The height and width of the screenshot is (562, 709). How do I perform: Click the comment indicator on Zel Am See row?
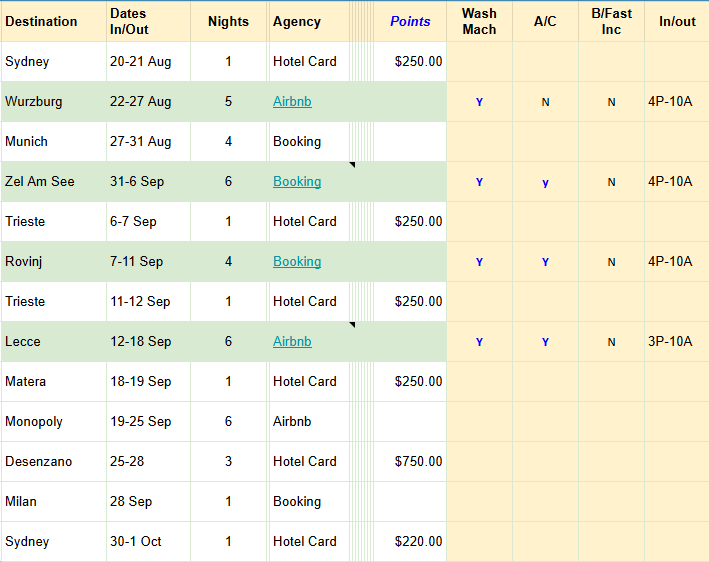click(x=353, y=165)
